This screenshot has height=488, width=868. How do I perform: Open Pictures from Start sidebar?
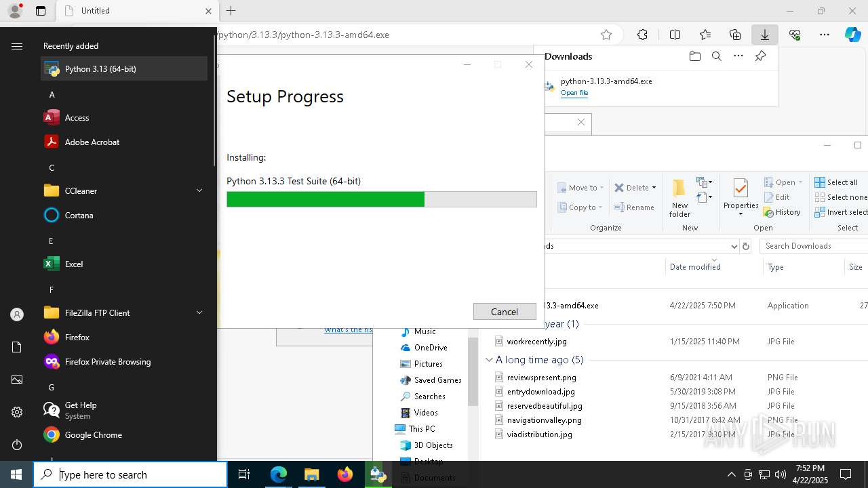click(17, 380)
